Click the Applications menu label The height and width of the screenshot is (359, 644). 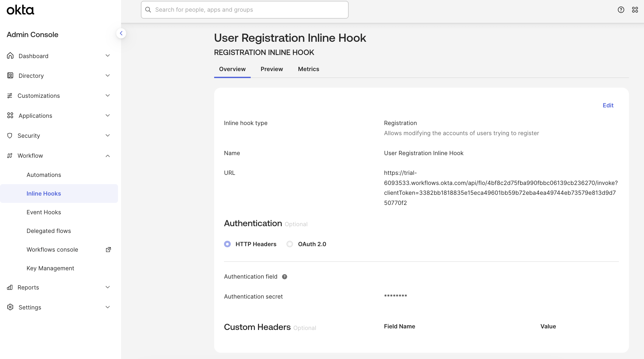[35, 116]
